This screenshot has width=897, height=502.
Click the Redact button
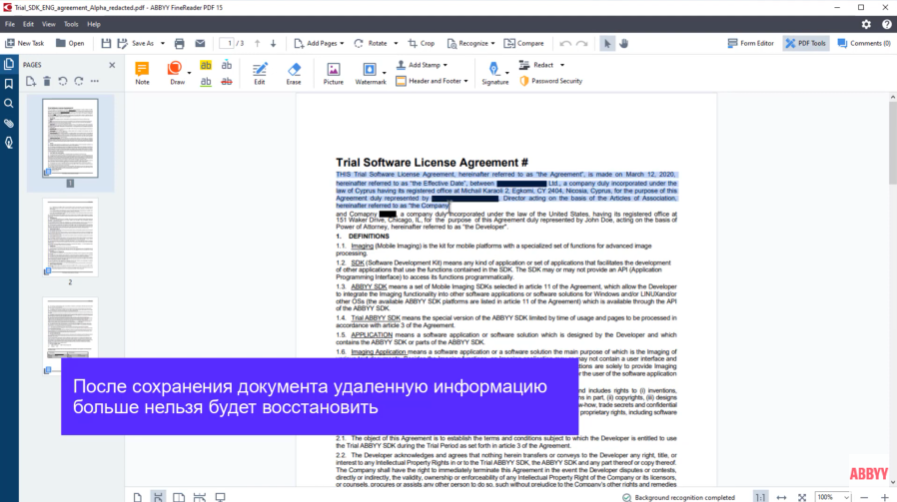tap(537, 65)
